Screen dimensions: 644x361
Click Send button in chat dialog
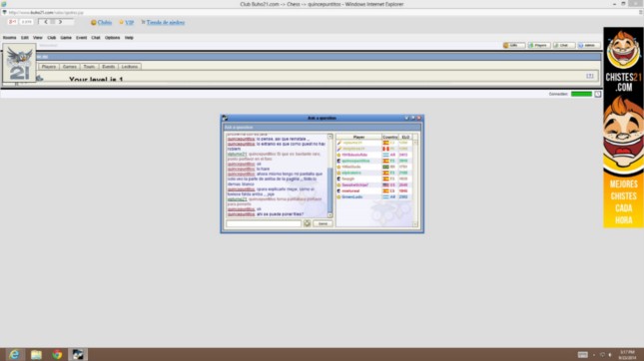322,223
